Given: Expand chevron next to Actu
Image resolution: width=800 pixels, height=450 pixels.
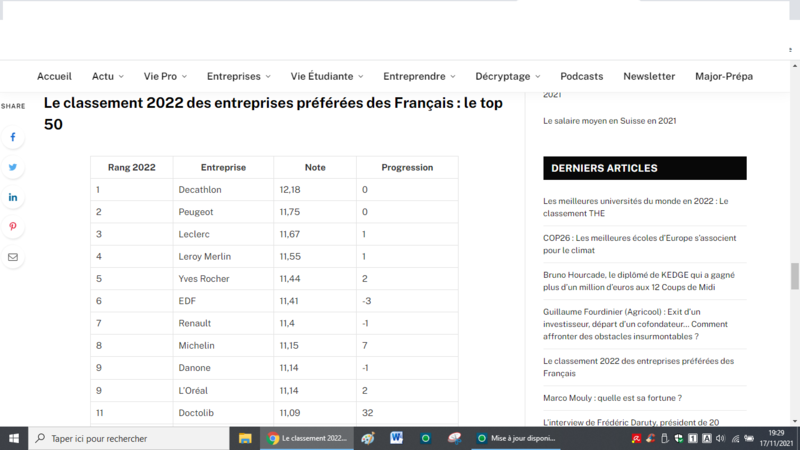Looking at the screenshot, I should [x=121, y=77].
